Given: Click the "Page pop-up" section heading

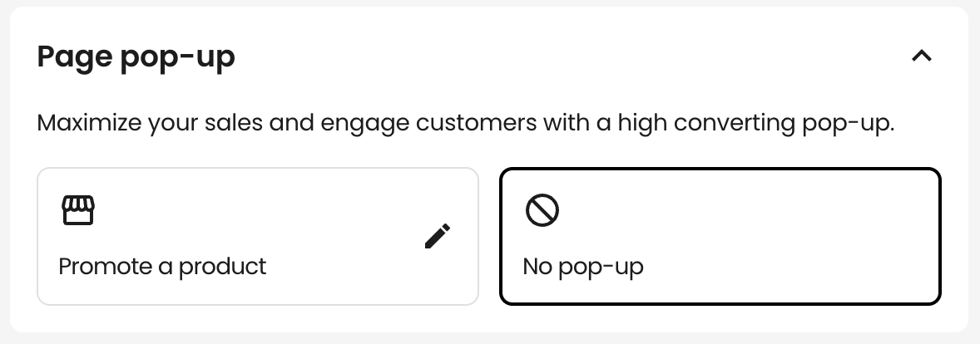Looking at the screenshot, I should point(136,57).
